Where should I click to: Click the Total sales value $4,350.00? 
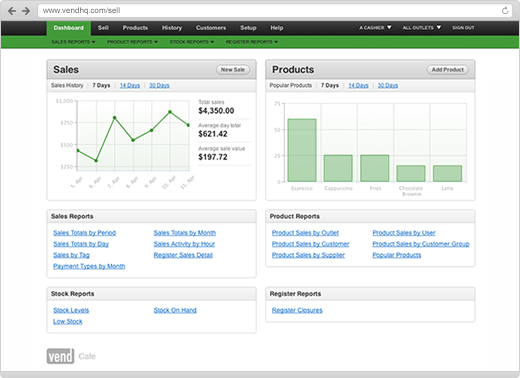216,111
